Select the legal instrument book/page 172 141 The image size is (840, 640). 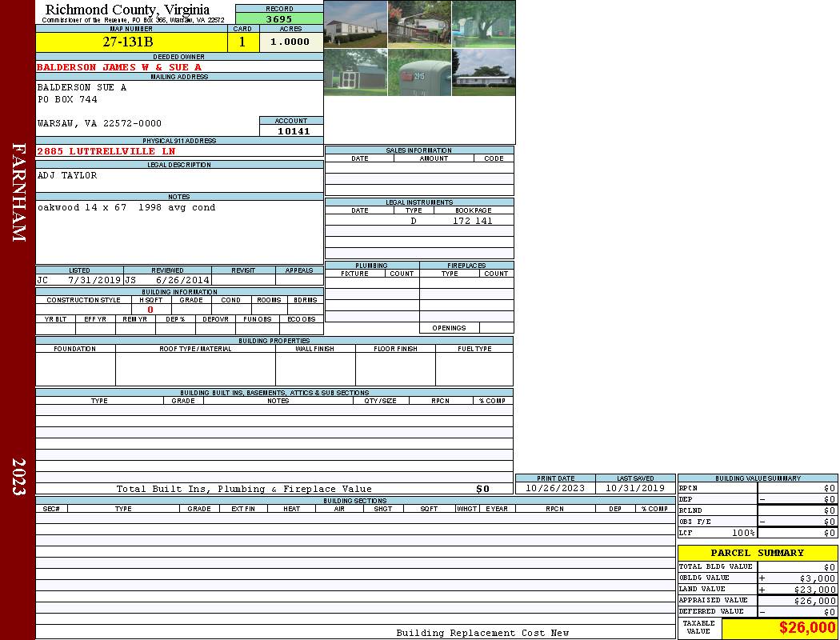(473, 221)
